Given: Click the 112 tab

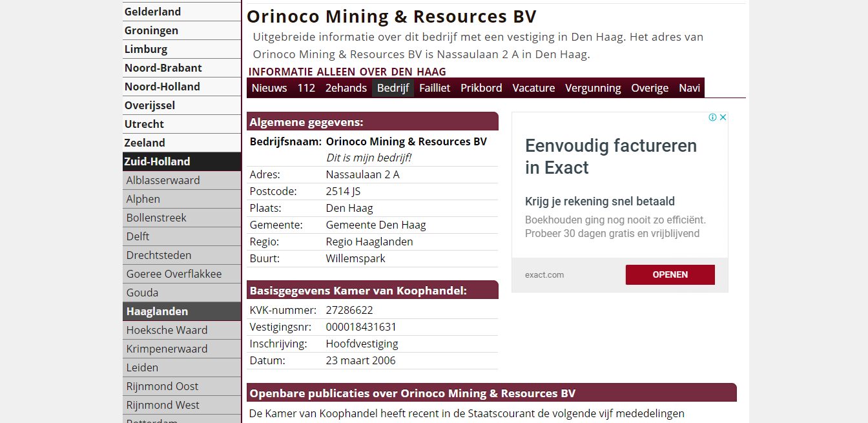Looking at the screenshot, I should pyautogui.click(x=306, y=88).
